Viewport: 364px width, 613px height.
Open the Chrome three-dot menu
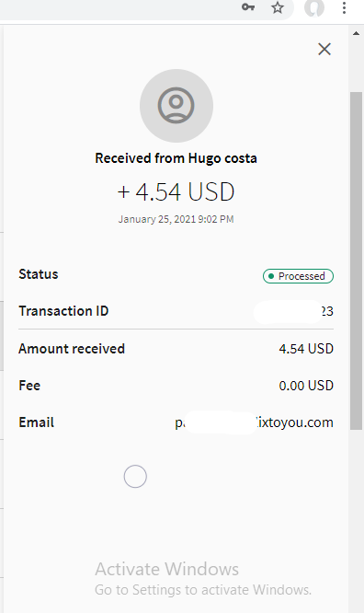point(344,7)
